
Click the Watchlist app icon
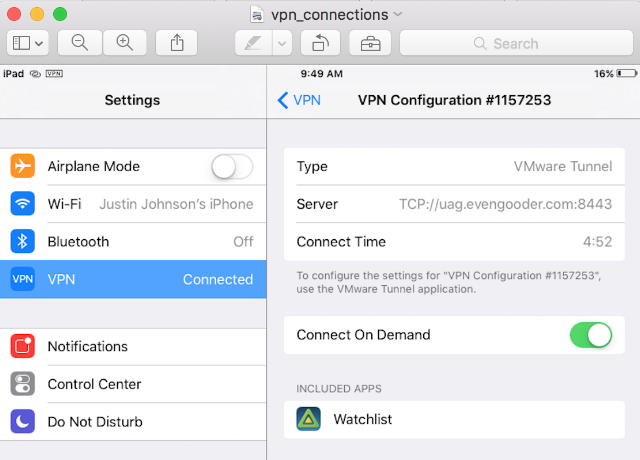pos(308,419)
